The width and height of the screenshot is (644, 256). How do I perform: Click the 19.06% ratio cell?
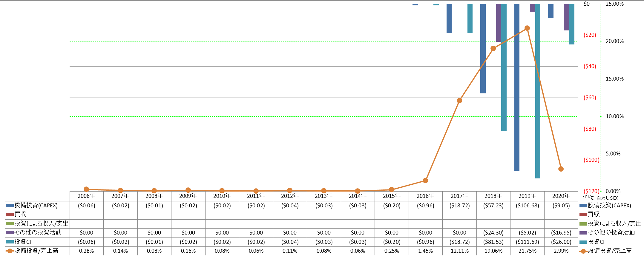[493, 251]
